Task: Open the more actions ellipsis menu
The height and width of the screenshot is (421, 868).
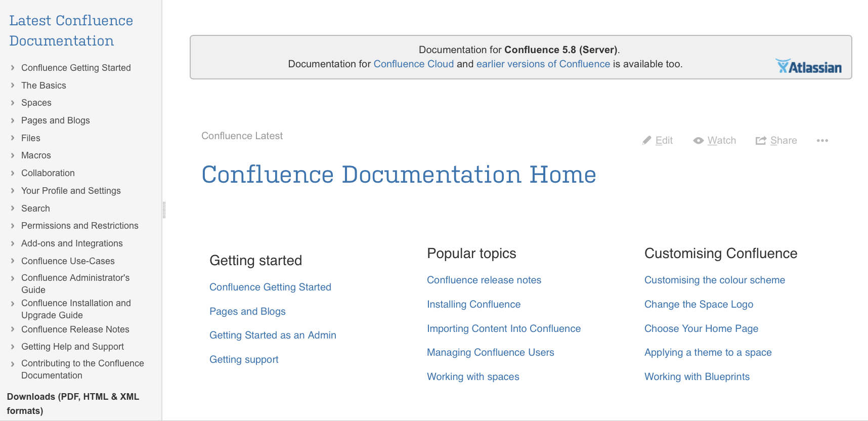Action: click(x=822, y=141)
